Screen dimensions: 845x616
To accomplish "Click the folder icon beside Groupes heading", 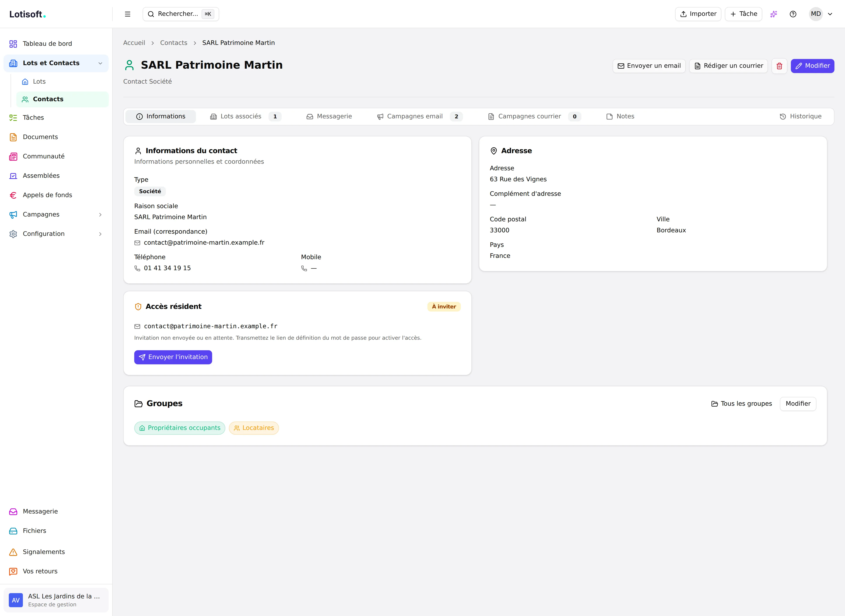I will tap(138, 404).
